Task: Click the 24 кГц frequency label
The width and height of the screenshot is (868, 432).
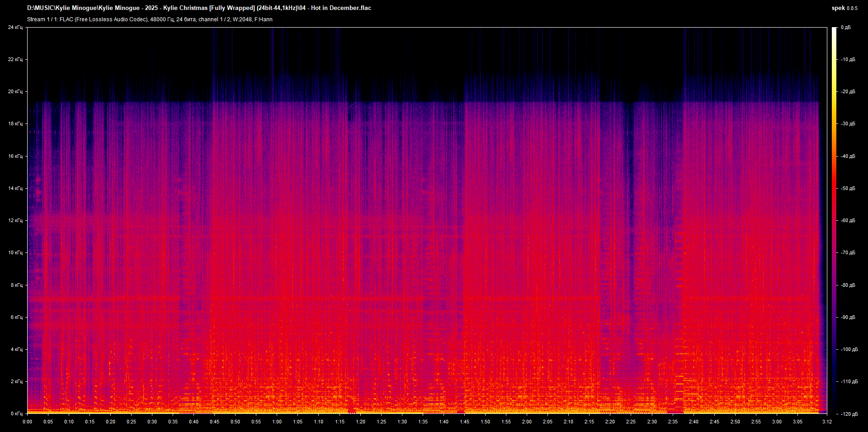Action: click(15, 28)
